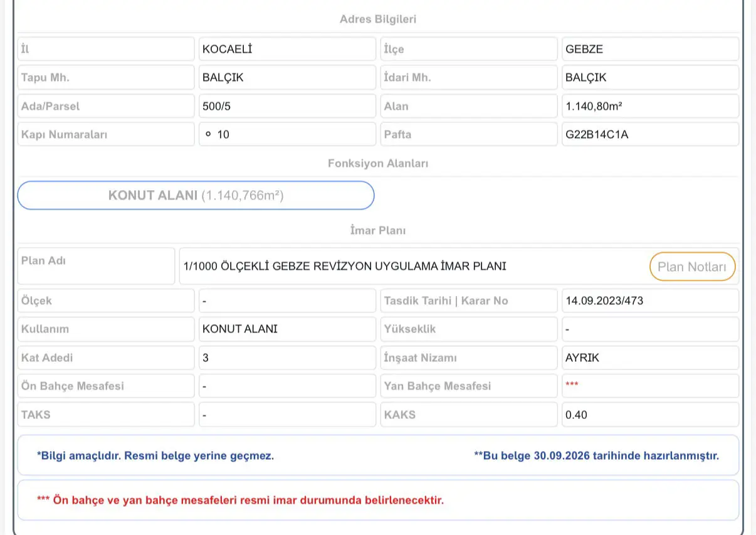This screenshot has height=535, width=756.
Task: Open the Plan Notları button
Action: [x=692, y=267]
